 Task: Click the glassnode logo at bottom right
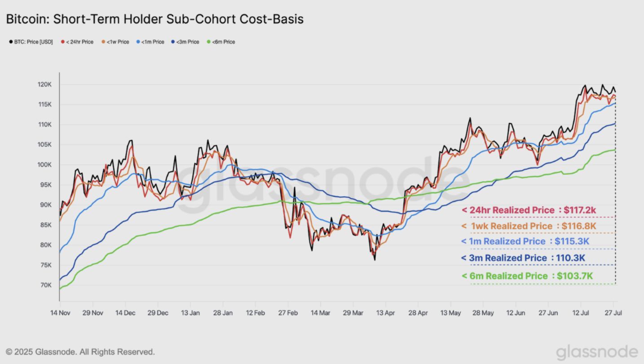(597, 352)
